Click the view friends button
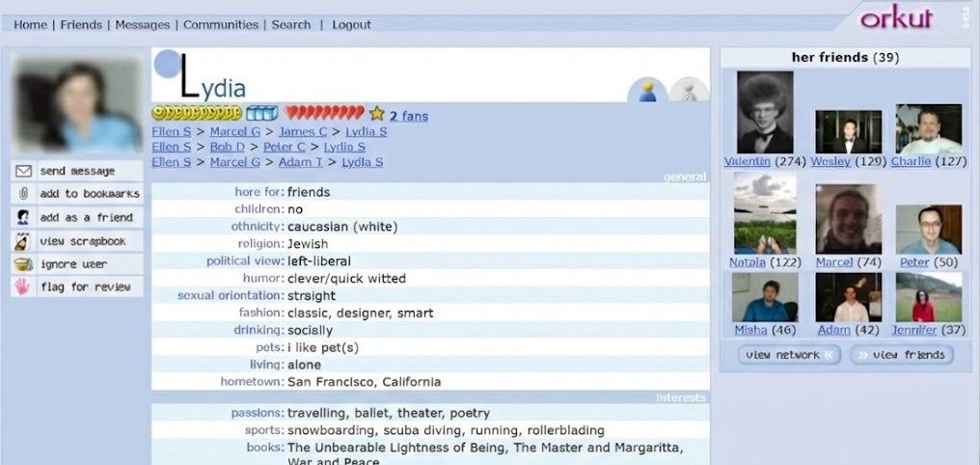Screen dimensions: 980x465 click(902, 354)
